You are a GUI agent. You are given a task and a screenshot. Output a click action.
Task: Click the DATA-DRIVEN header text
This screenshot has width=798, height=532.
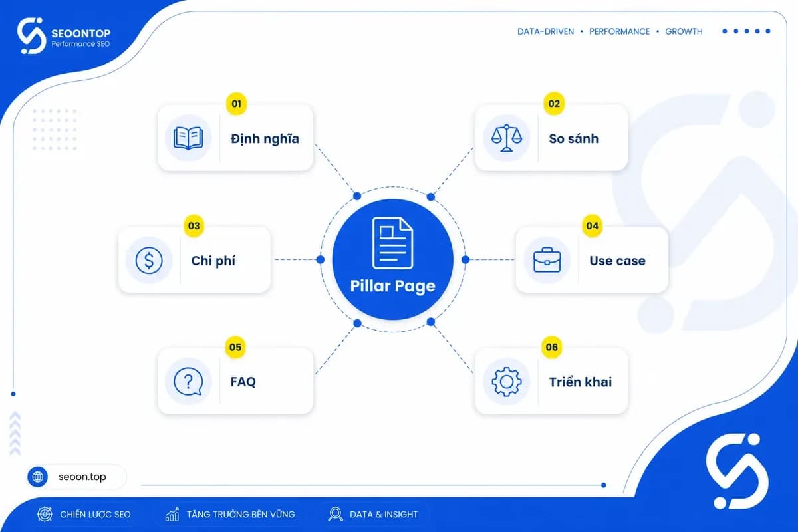point(545,31)
